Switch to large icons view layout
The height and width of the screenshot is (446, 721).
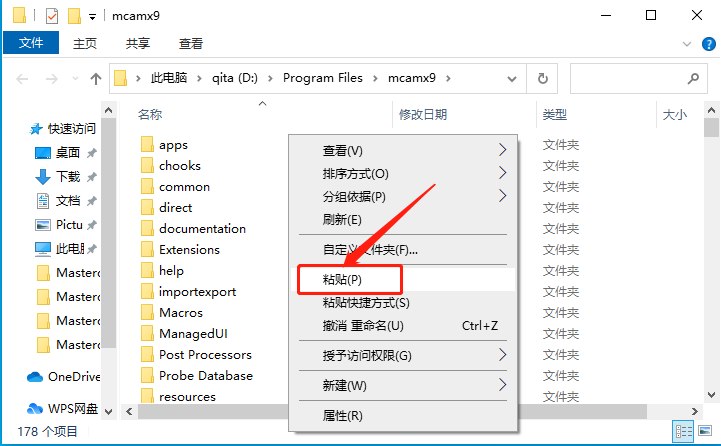pos(705,431)
